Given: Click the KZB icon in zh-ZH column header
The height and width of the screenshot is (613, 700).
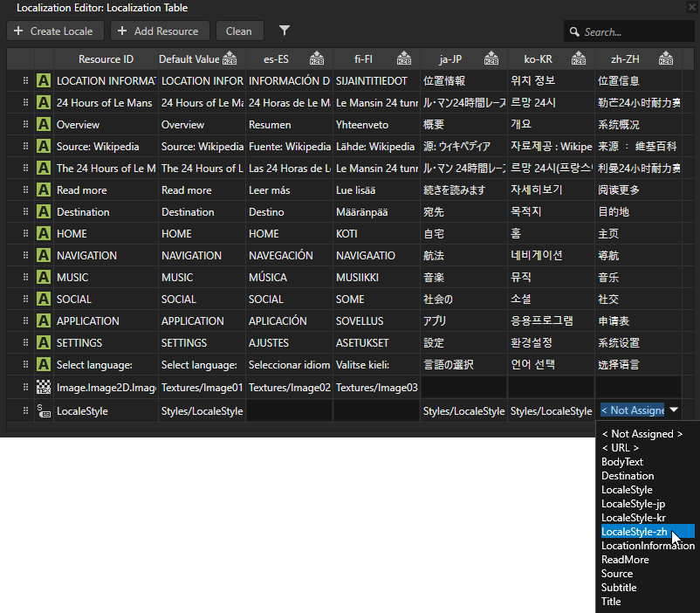Looking at the screenshot, I should [665, 59].
